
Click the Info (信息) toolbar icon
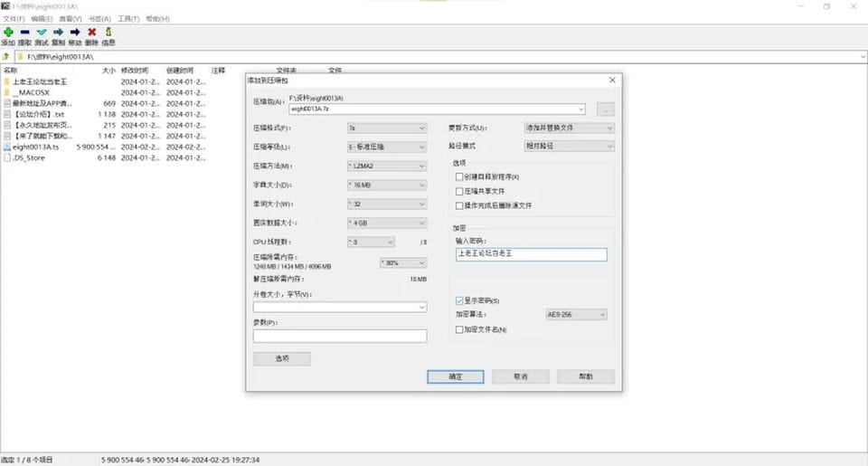(108, 33)
